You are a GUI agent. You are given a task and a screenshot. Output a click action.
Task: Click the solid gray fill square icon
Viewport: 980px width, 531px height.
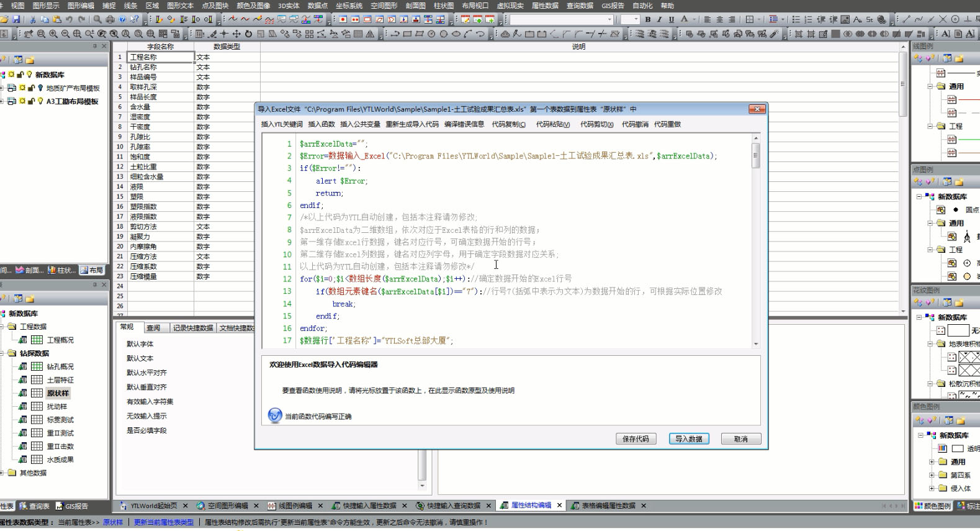click(836, 34)
